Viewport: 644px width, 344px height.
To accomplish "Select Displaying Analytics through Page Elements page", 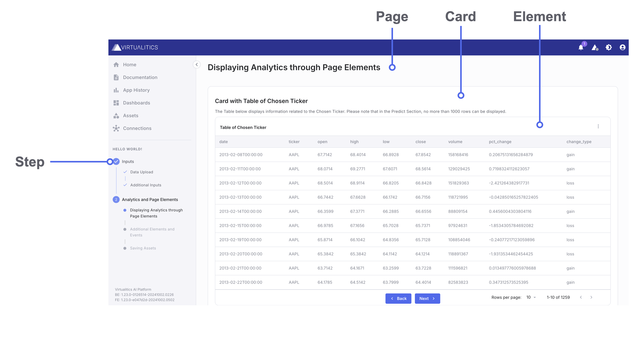I will tap(156, 213).
